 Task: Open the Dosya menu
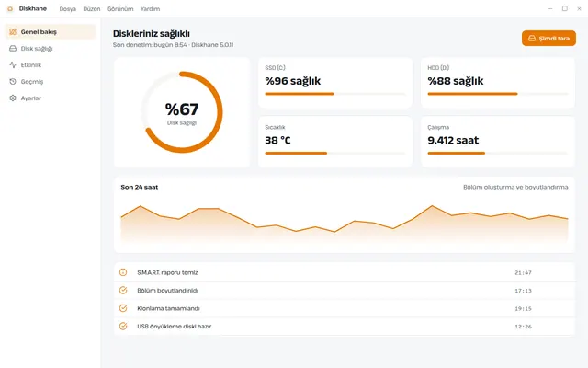click(x=67, y=8)
